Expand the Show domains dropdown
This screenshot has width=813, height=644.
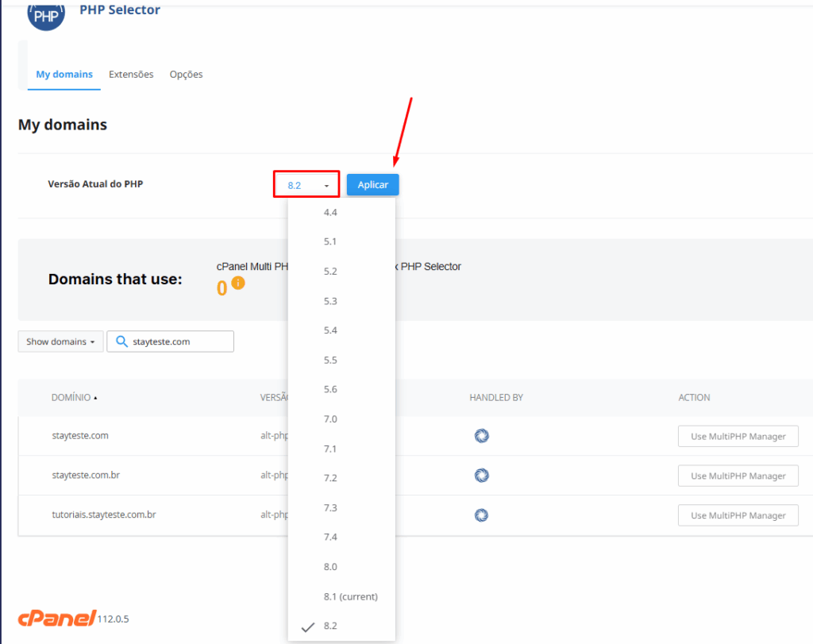coord(60,341)
